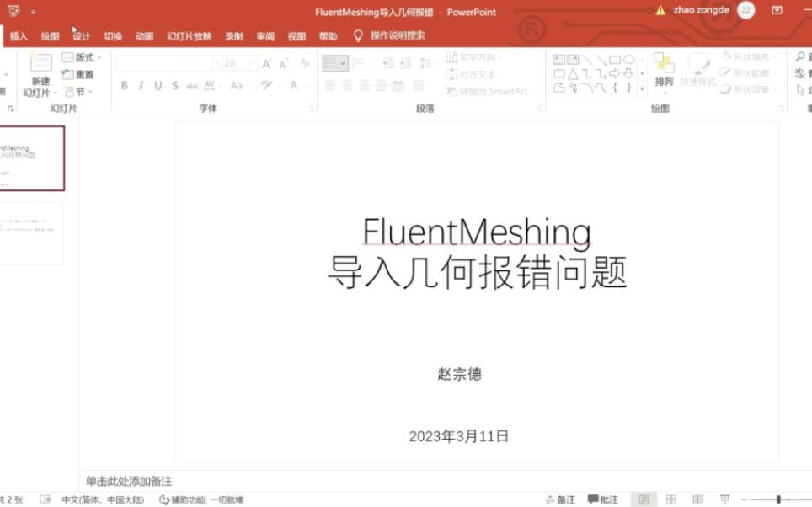Click the text highlight color icon
The image size is (812, 507).
tap(267, 85)
